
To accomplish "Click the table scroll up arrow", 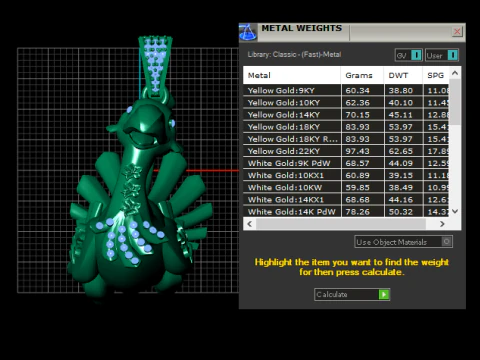I will click(455, 73).
